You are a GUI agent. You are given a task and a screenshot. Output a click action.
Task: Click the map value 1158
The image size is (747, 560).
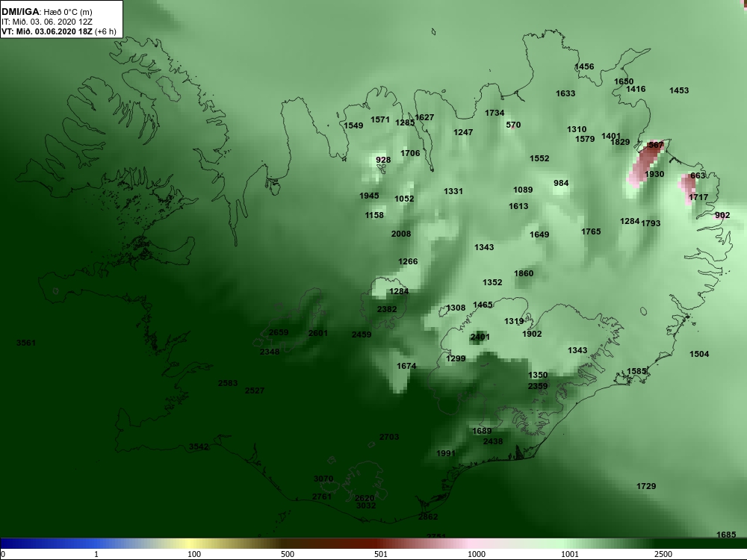374,215
